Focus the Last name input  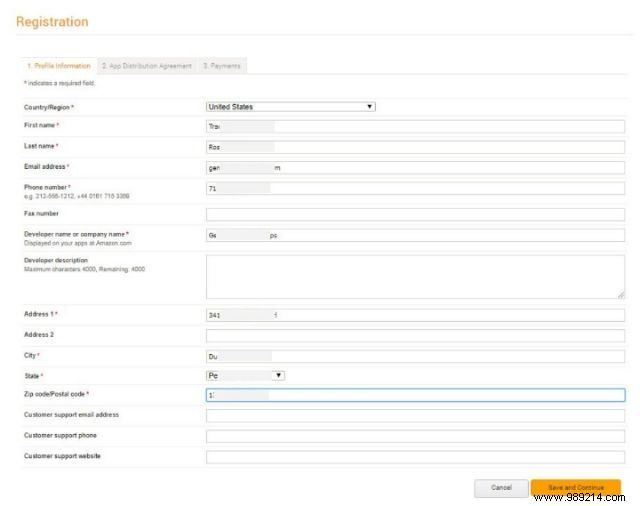coord(415,147)
